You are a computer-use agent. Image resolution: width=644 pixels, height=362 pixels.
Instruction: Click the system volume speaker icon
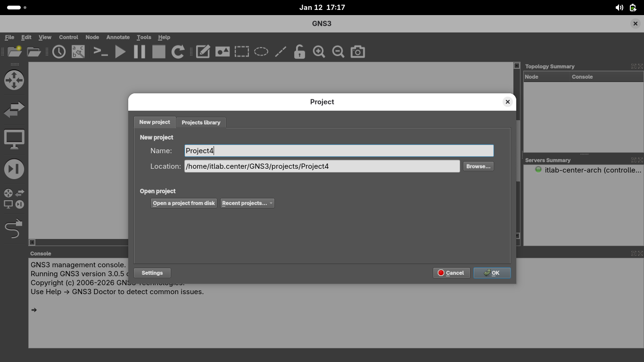[619, 8]
